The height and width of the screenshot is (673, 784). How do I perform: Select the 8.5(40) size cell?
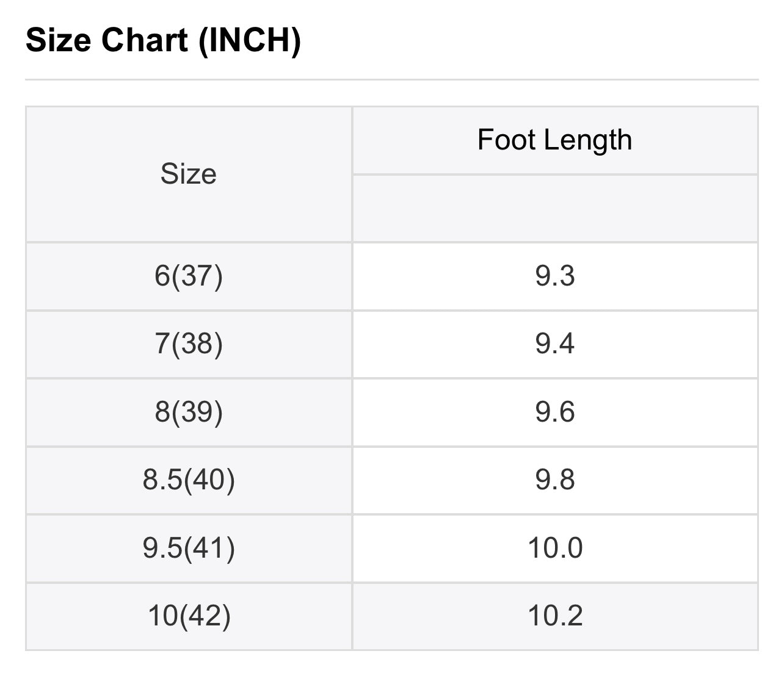188,480
